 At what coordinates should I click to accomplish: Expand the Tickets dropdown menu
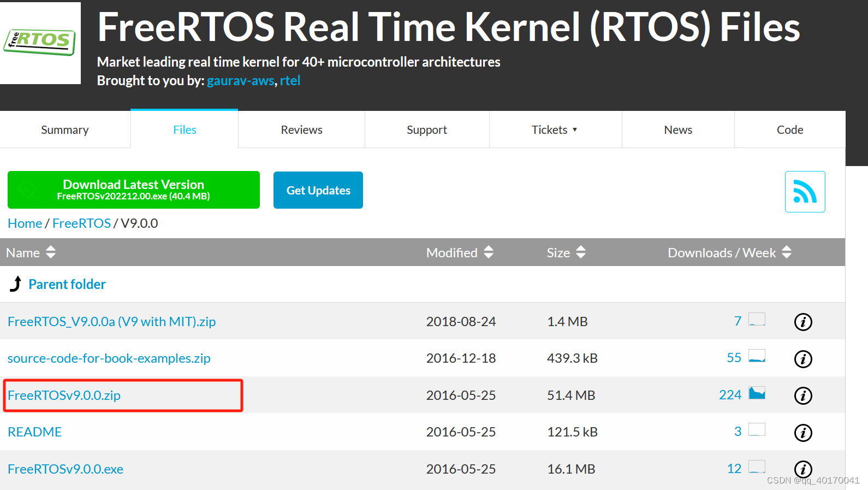click(x=555, y=130)
